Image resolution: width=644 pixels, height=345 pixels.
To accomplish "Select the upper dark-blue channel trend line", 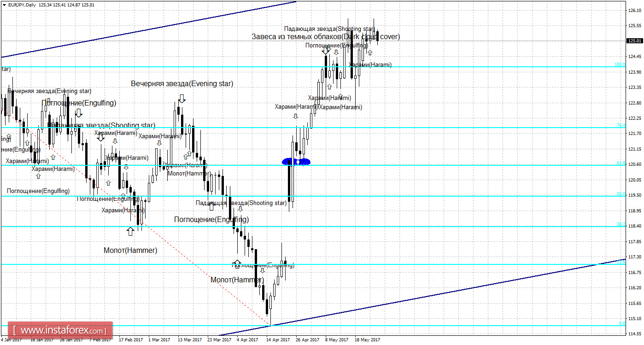I will point(148,29).
